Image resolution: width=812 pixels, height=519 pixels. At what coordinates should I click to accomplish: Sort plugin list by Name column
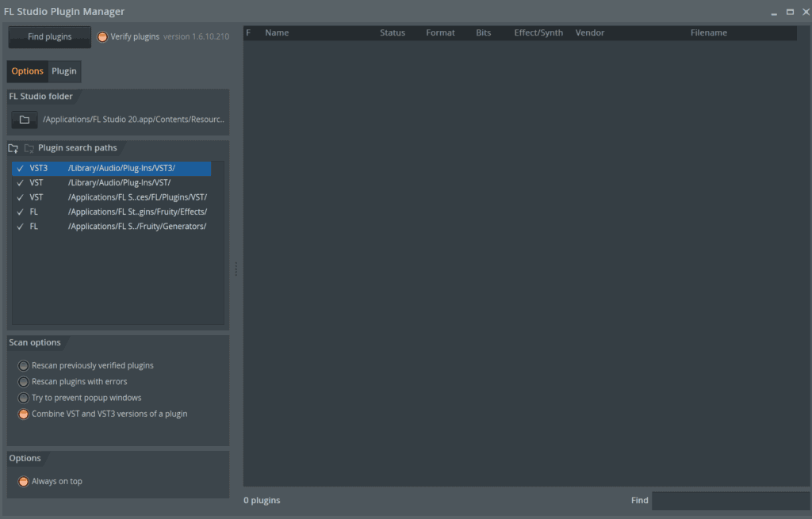point(277,33)
